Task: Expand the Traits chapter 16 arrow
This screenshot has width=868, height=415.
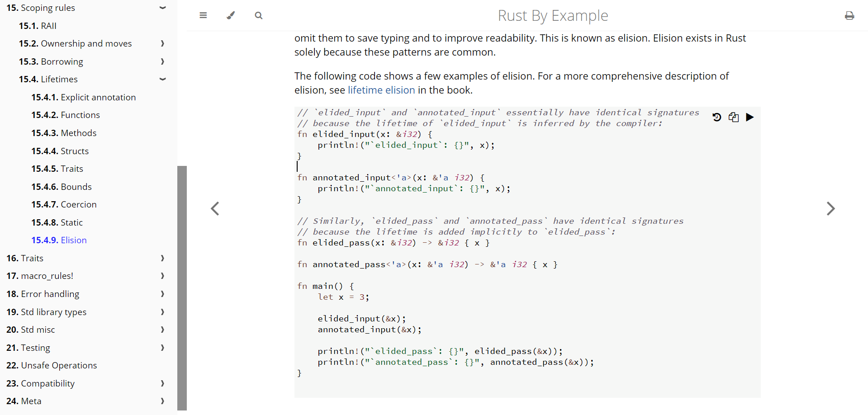Action: [x=162, y=258]
